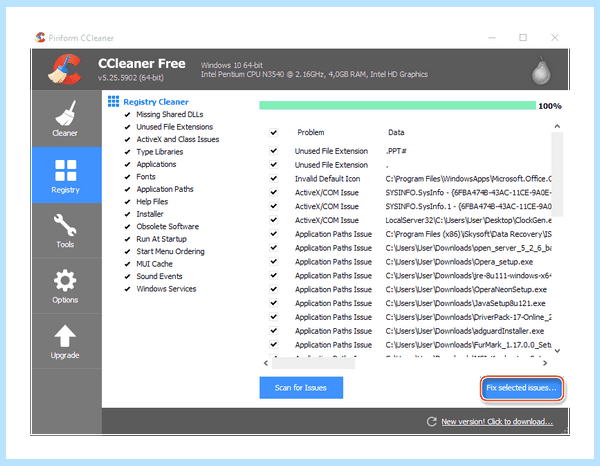Click the CCleaner logo in header
Viewport: 600px width, 466px height.
(65, 69)
